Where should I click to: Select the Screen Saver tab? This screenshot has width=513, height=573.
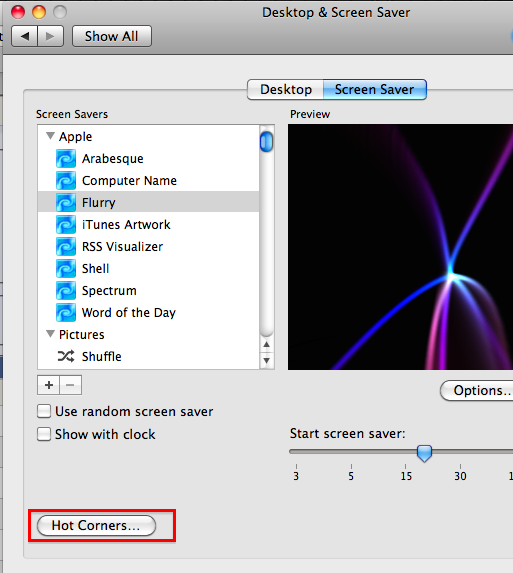[375, 90]
